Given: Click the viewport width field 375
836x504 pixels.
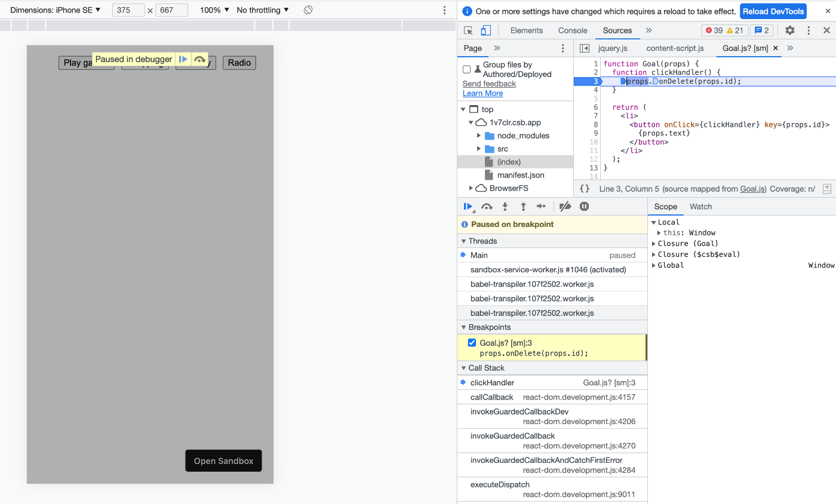Looking at the screenshot, I should [128, 10].
